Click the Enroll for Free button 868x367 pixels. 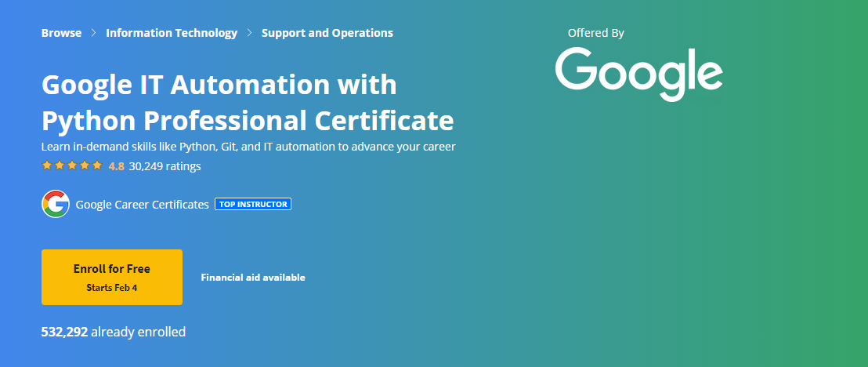[x=112, y=277]
